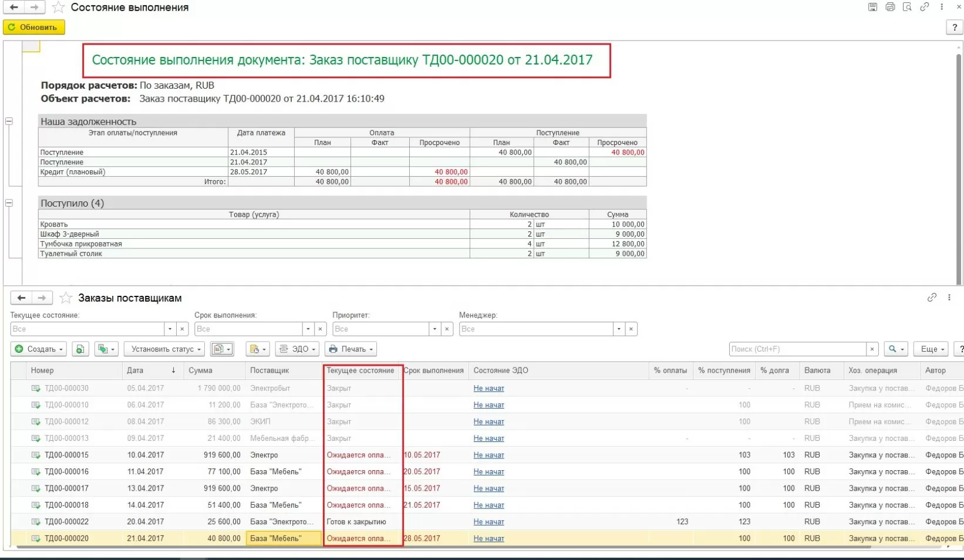Click the printer icon in top bar
The width and height of the screenshot is (964, 560).
[x=890, y=7]
